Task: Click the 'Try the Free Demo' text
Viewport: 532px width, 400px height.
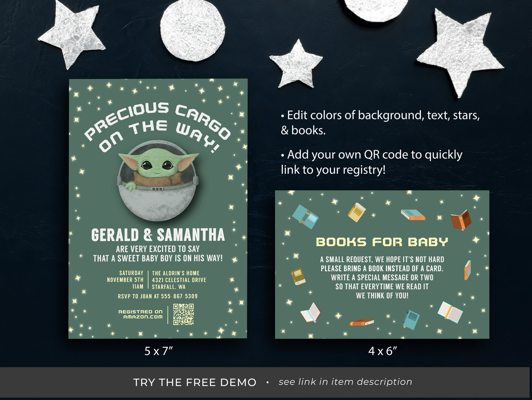Action: (195, 382)
